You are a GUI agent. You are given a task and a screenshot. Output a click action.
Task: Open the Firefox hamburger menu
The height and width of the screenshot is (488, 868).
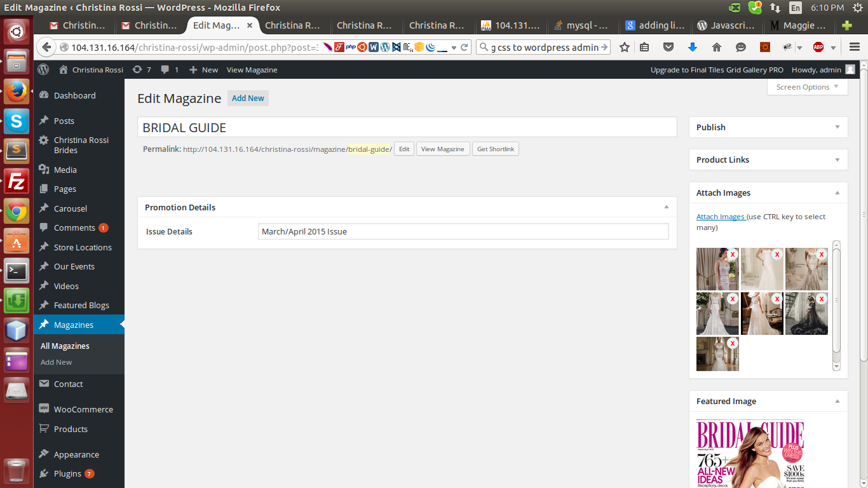click(855, 47)
